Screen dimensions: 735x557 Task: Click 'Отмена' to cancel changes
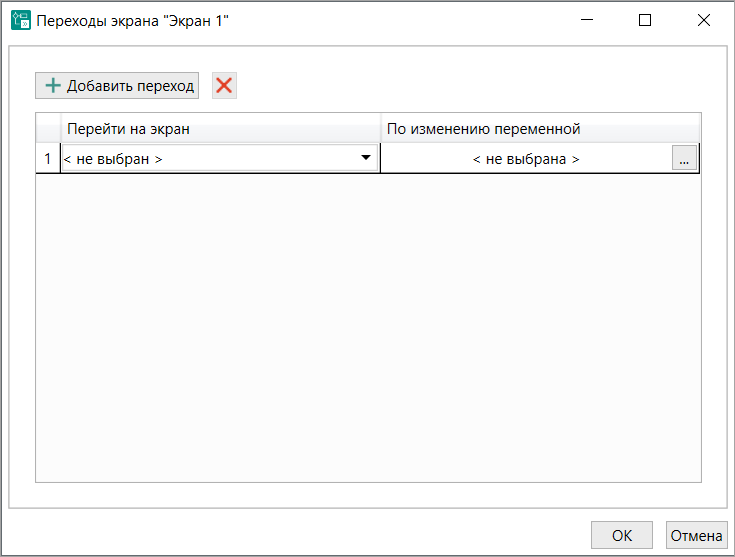pyautogui.click(x=696, y=535)
